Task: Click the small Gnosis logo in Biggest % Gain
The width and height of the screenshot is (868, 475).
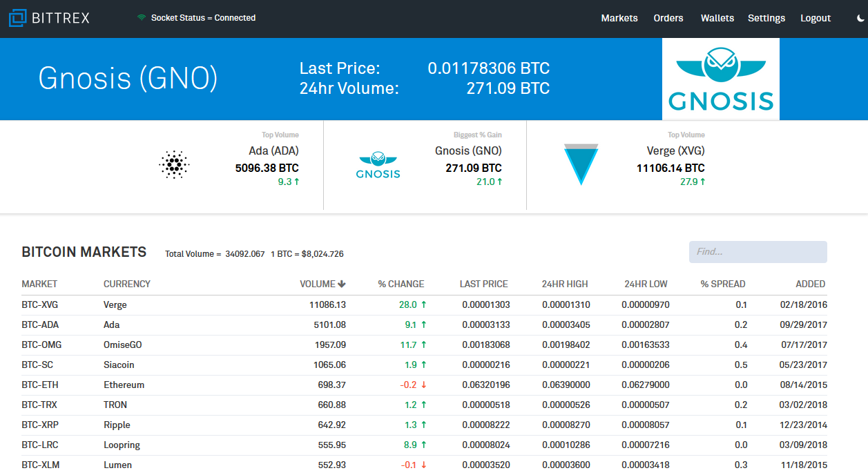Action: tap(378, 165)
